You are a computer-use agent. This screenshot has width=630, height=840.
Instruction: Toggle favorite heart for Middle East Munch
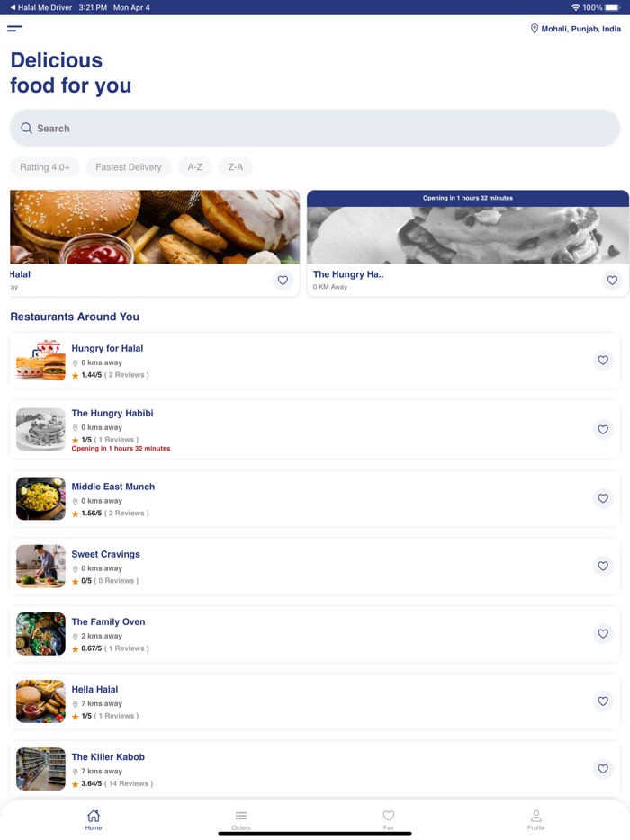[x=603, y=498]
